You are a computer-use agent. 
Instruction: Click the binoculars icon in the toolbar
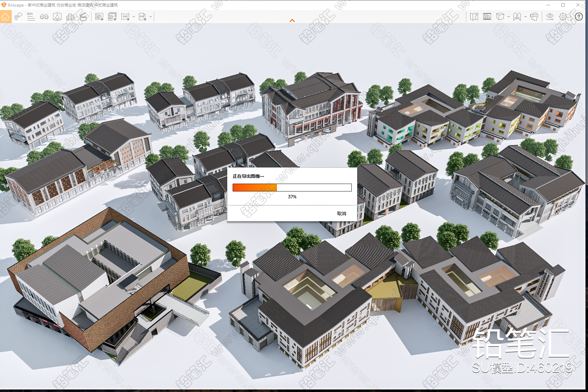point(44,17)
